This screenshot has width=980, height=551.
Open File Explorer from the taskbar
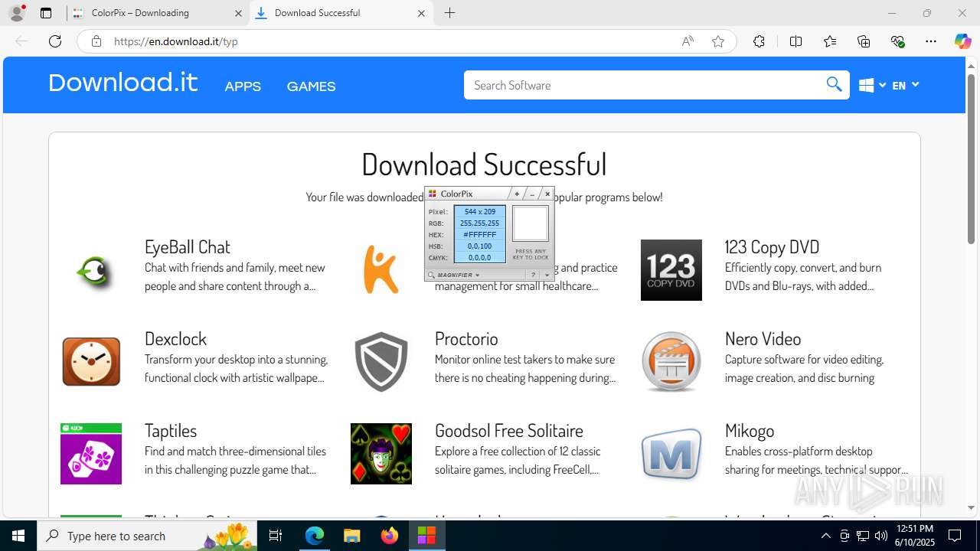coord(351,536)
